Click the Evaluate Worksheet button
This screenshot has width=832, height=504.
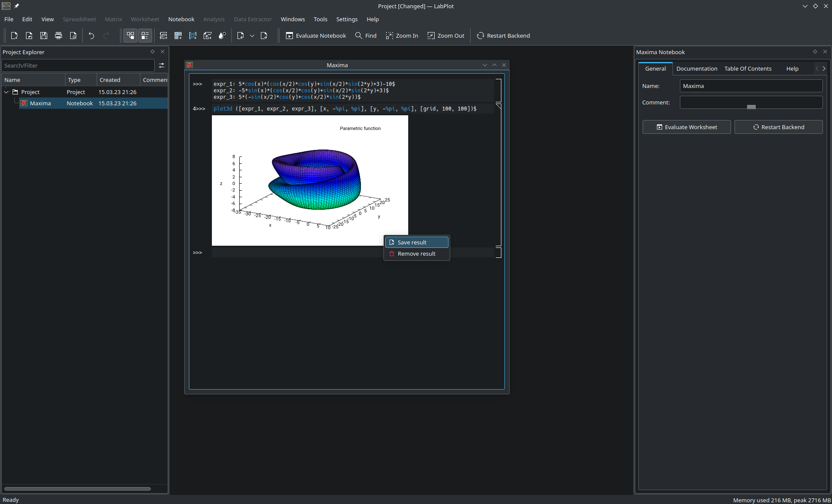[686, 127]
